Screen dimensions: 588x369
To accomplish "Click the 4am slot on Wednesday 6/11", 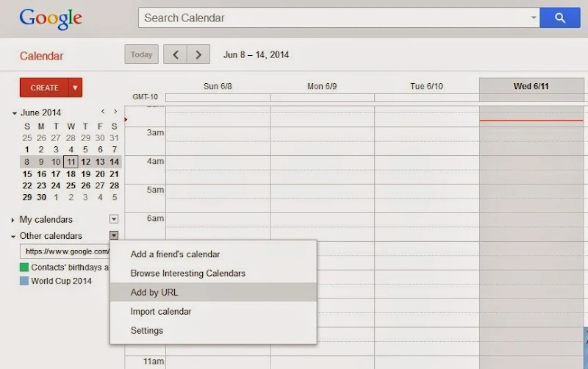I will (531, 170).
